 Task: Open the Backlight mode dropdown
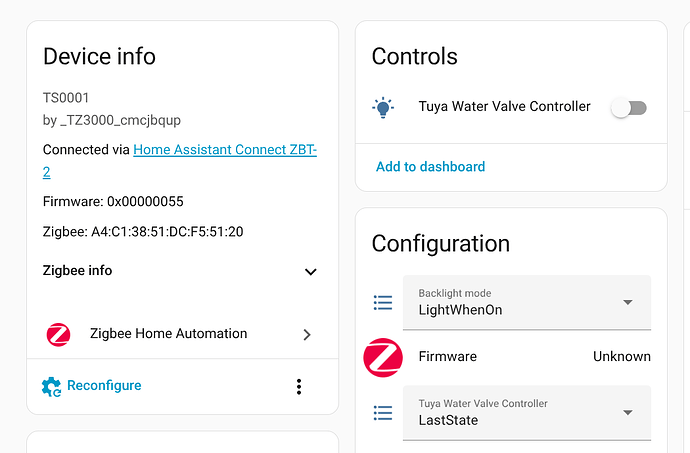tap(527, 302)
